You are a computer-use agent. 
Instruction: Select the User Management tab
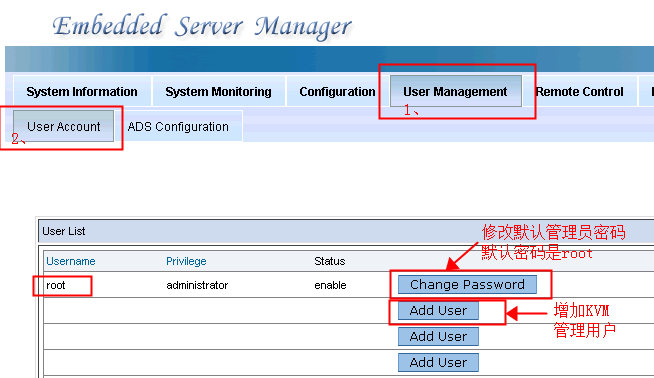click(x=455, y=91)
